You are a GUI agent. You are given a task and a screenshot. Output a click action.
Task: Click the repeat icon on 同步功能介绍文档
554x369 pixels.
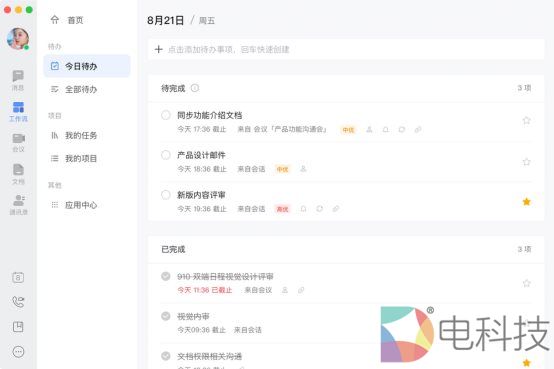coord(402,130)
